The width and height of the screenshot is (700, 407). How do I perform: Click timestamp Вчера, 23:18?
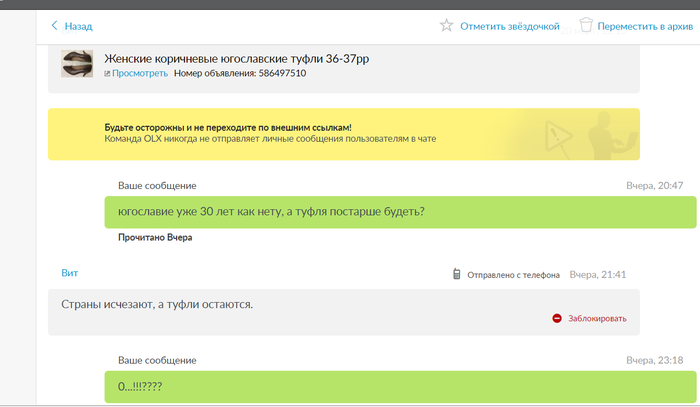(x=654, y=361)
